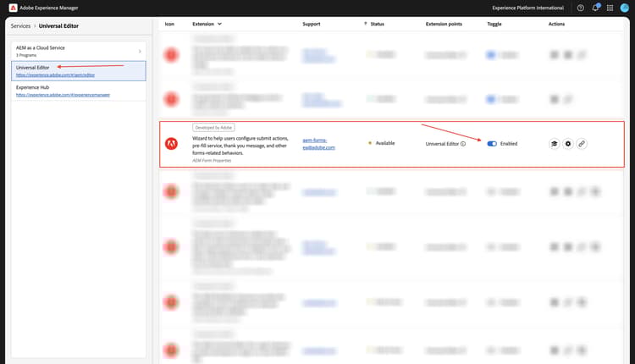The height and width of the screenshot is (364, 635).
Task: Open the Experience Platform International organization switcher
Action: (x=527, y=8)
